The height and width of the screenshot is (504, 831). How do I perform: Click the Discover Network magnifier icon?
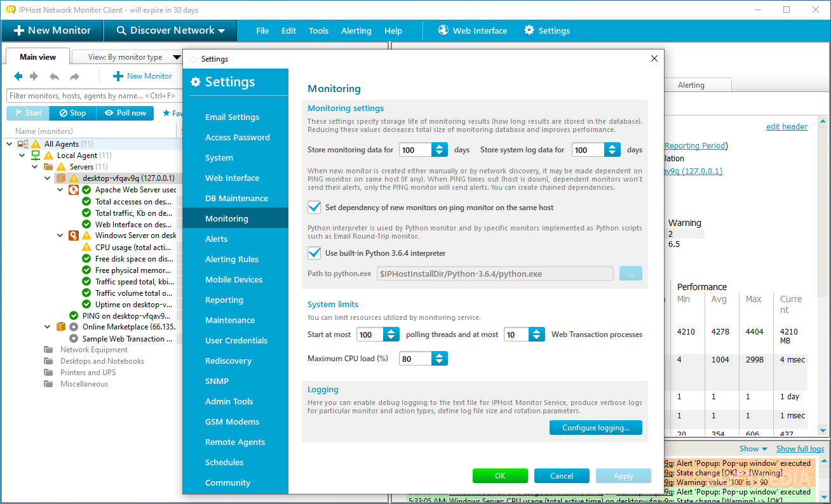120,30
